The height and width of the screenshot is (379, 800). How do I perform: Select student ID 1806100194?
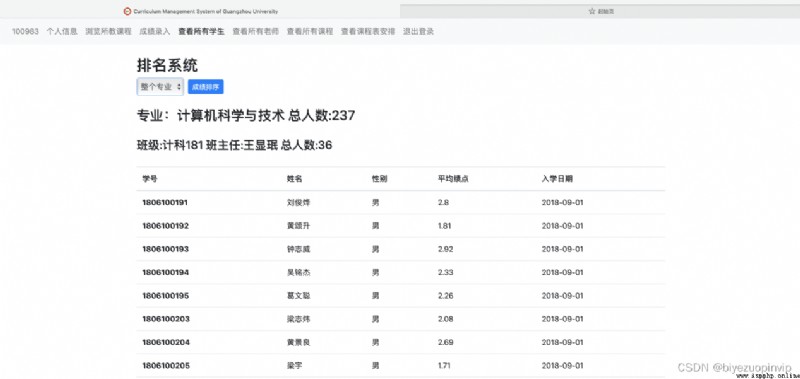point(166,273)
